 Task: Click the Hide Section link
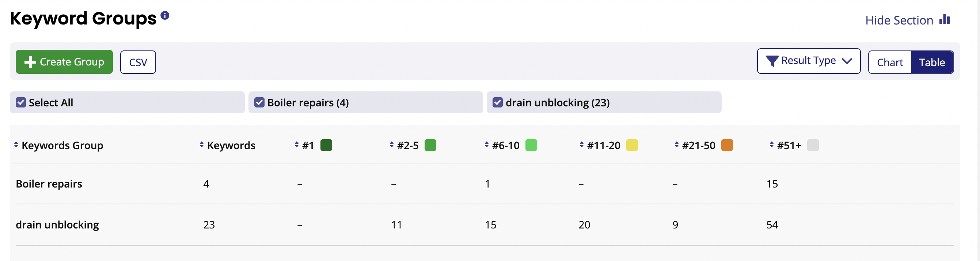point(899,20)
